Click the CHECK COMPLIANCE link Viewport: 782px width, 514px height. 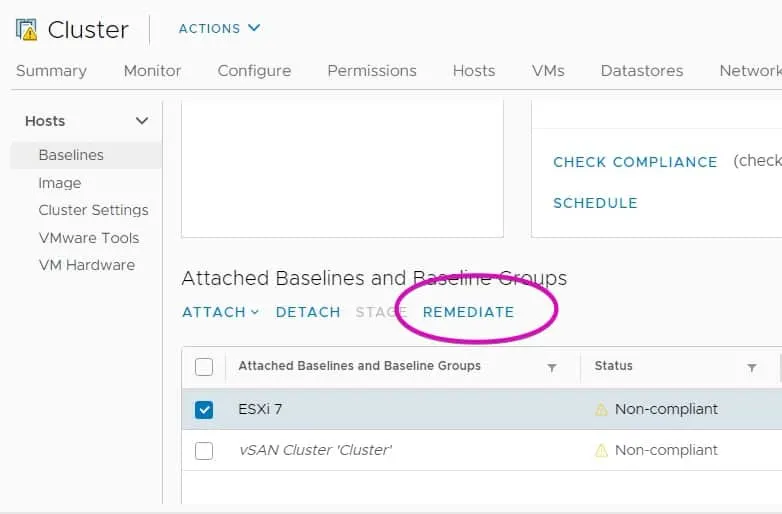[635, 162]
